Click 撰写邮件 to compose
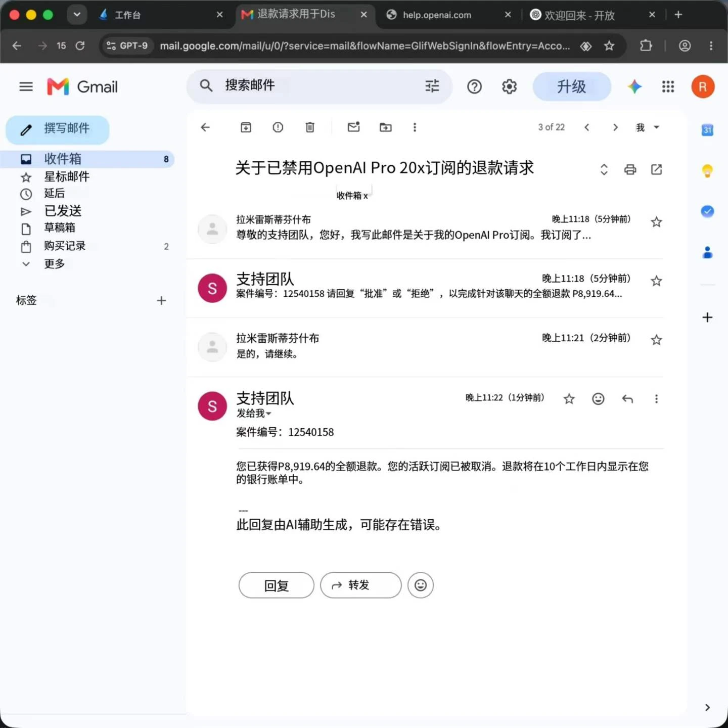728x728 pixels. tap(58, 129)
